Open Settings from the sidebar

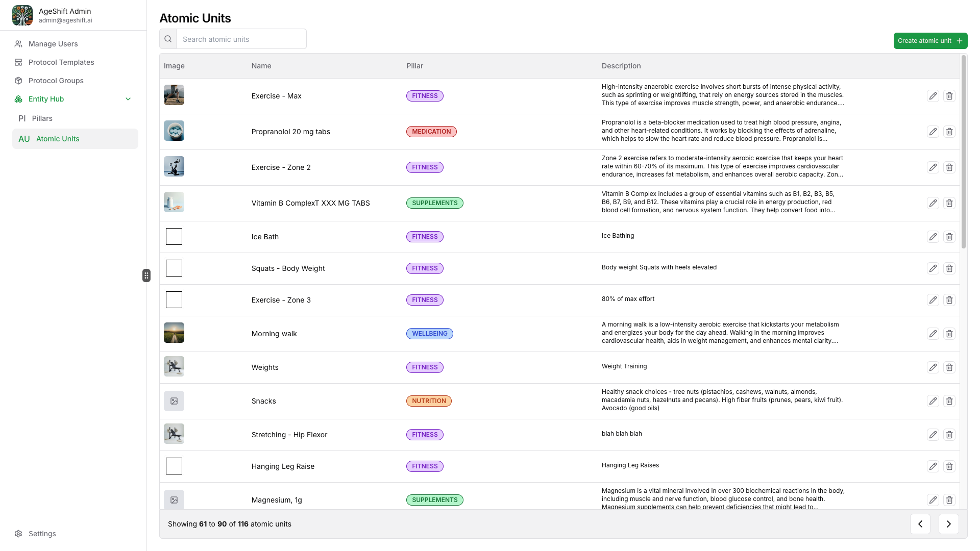click(42, 534)
